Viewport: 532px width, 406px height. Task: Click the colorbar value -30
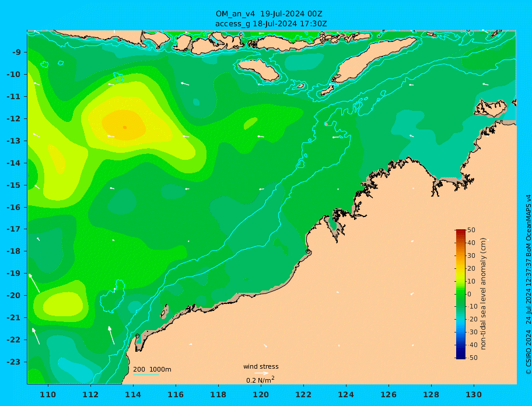tap(471, 332)
